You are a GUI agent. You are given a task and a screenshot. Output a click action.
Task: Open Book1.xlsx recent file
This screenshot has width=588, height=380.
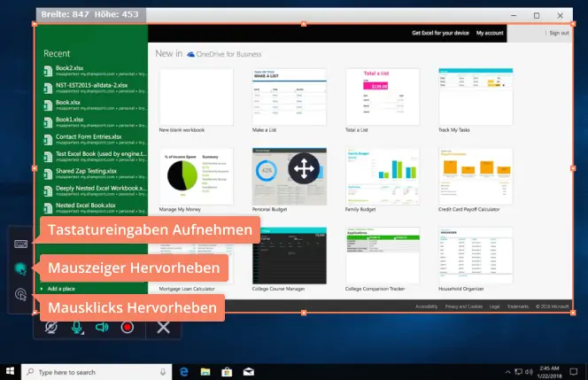pyautogui.click(x=95, y=122)
